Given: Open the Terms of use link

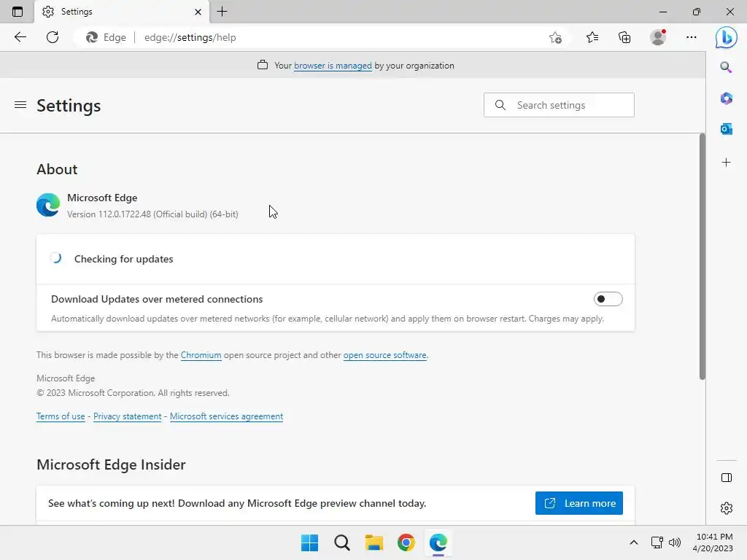Looking at the screenshot, I should point(61,416).
